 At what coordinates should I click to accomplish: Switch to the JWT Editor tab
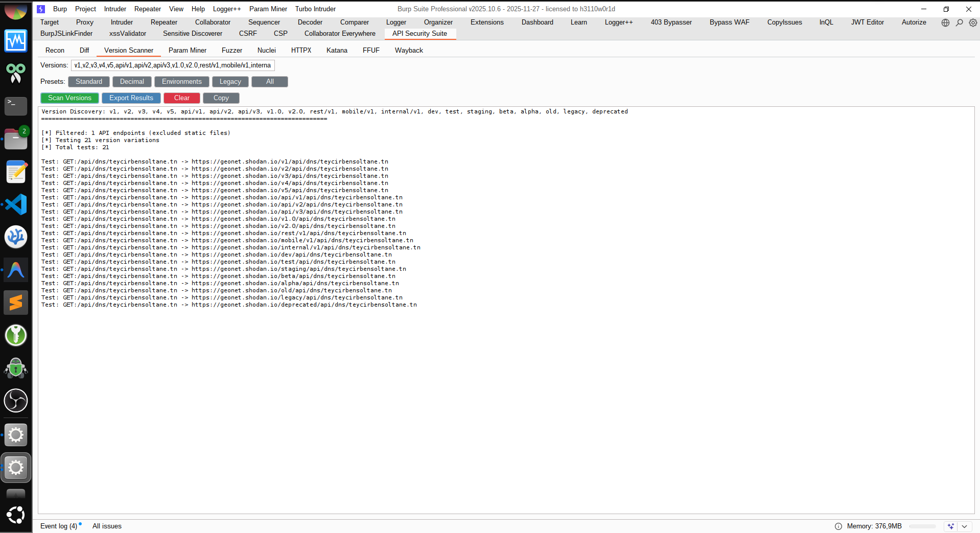click(x=868, y=22)
